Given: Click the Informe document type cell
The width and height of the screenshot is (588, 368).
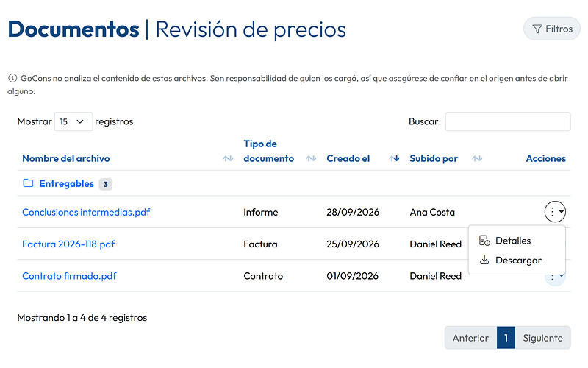Looking at the screenshot, I should [261, 212].
